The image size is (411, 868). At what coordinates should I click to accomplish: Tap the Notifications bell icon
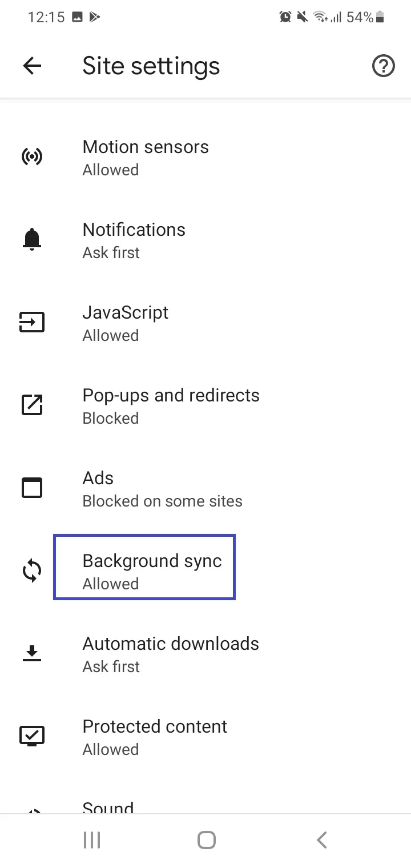point(32,239)
